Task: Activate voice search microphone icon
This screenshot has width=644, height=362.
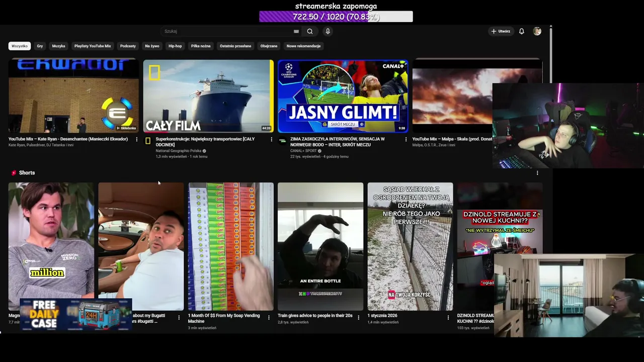Action: 328,31
